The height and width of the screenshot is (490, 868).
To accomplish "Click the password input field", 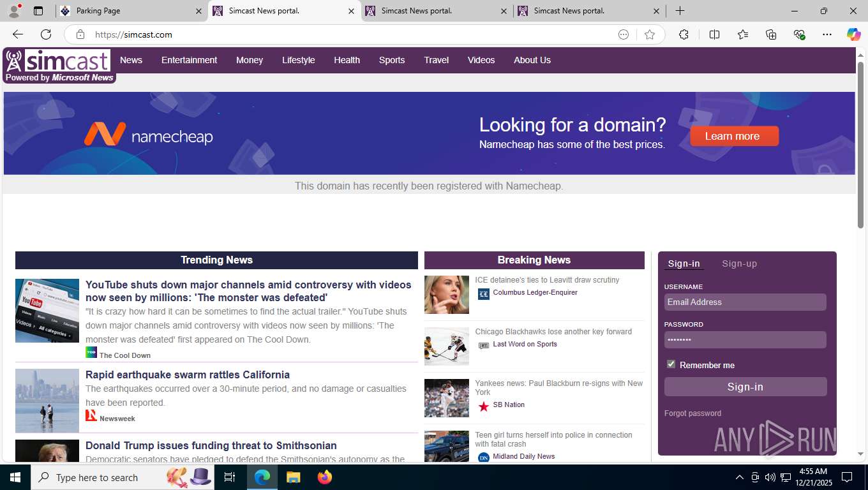I will tap(745, 339).
